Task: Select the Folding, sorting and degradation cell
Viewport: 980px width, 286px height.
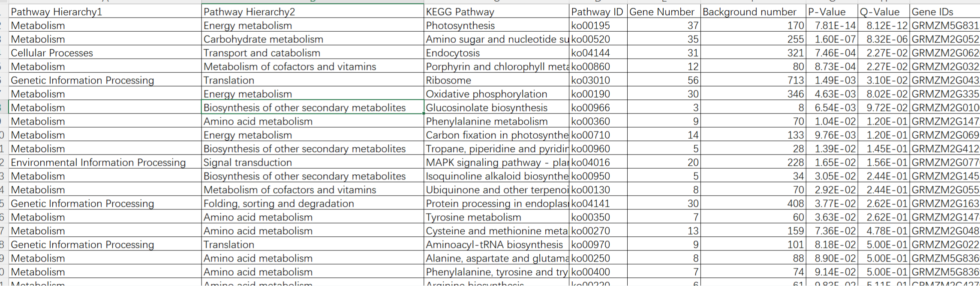Action: 312,204
